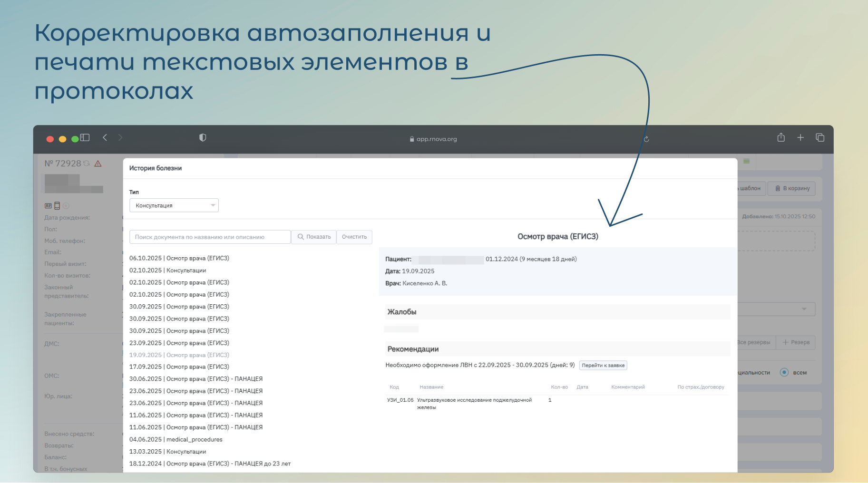
Task: Click the document search input field
Action: click(210, 237)
